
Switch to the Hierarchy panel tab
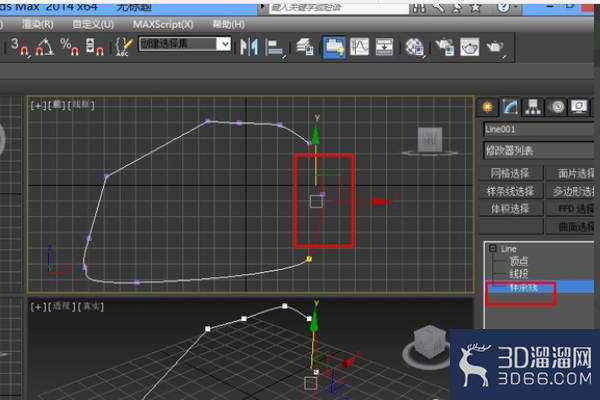click(533, 107)
